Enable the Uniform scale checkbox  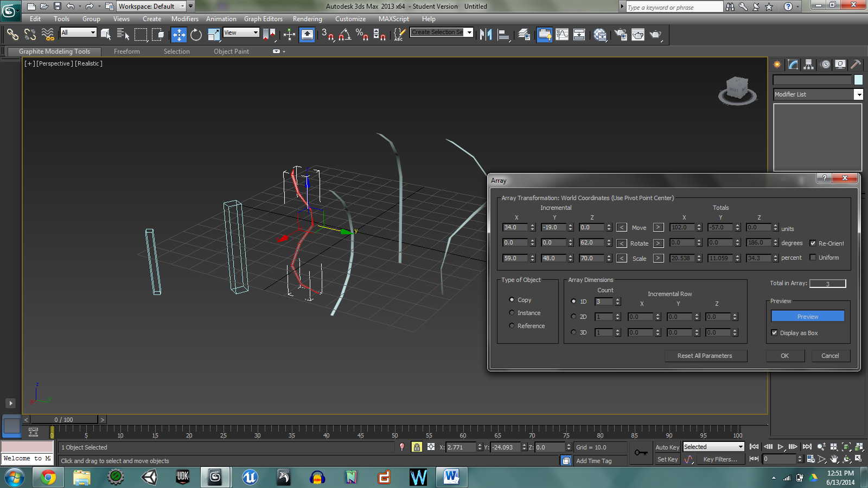[813, 258]
